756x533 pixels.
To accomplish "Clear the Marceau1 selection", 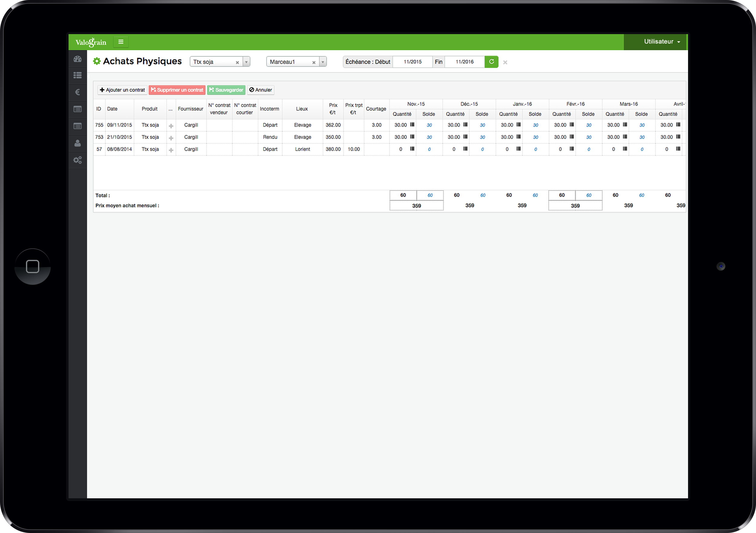I will tap(314, 62).
